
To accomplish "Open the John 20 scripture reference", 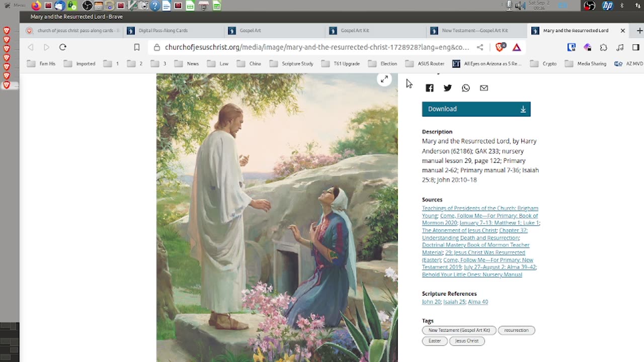I will pos(431,302).
